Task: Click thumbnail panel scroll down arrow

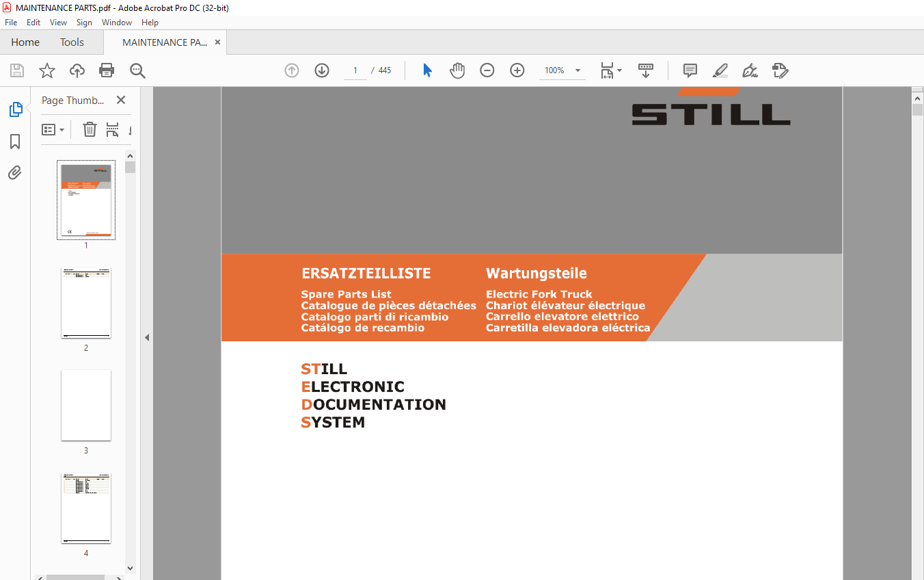Action: (131, 568)
